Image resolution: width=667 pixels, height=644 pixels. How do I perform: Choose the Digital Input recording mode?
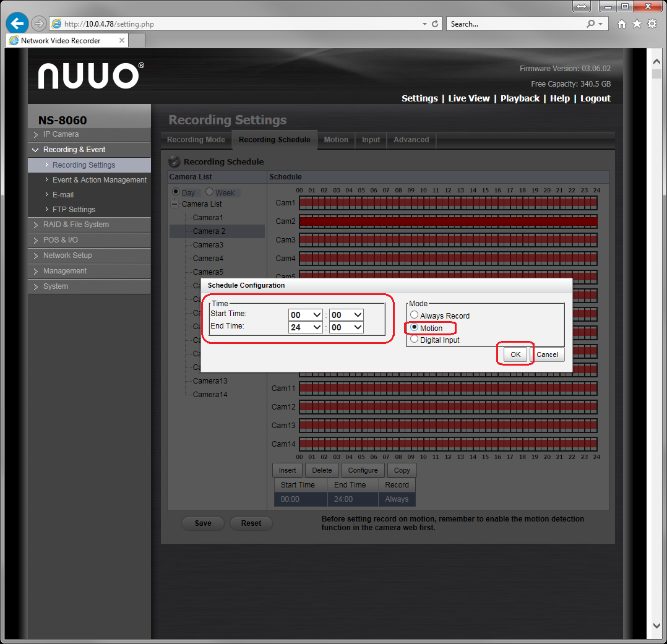[x=415, y=339]
